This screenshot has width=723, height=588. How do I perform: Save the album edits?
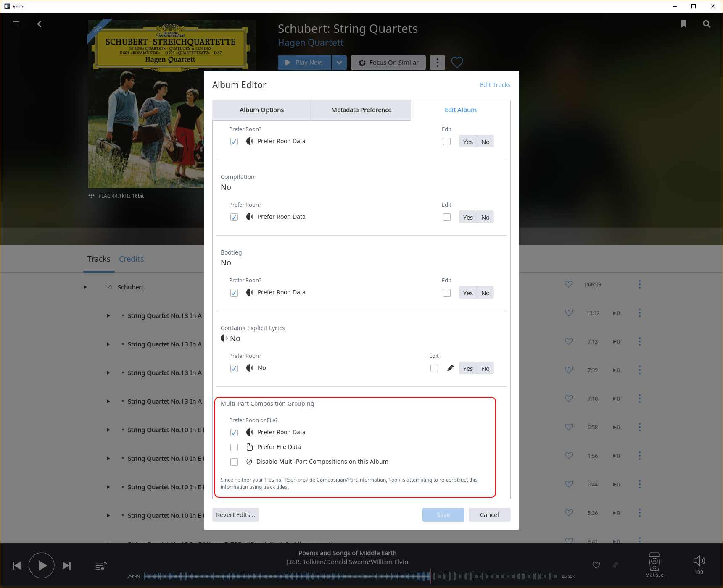point(443,515)
